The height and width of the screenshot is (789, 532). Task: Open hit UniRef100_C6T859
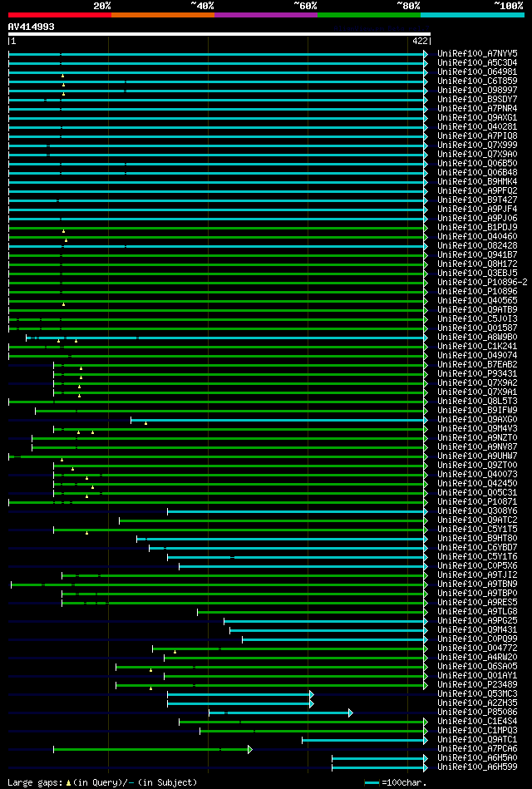[x=478, y=81]
